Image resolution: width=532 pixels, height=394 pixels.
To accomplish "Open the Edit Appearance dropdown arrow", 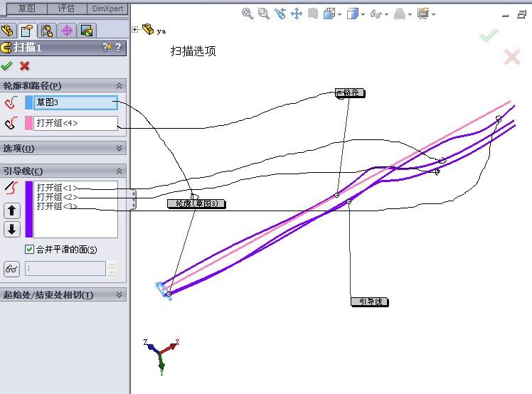I will click(x=410, y=15).
